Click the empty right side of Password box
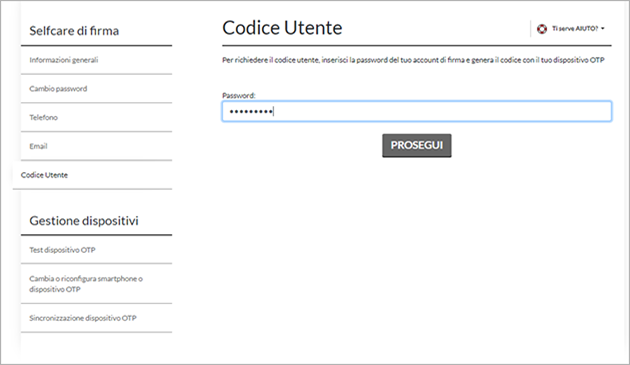This screenshot has width=630, height=365. click(482, 111)
